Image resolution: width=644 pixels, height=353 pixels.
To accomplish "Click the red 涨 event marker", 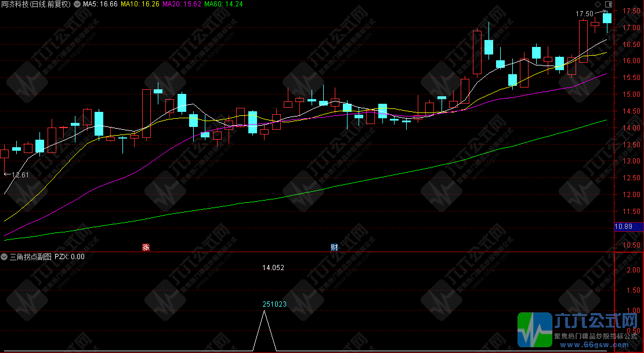I will pyautogui.click(x=146, y=248).
